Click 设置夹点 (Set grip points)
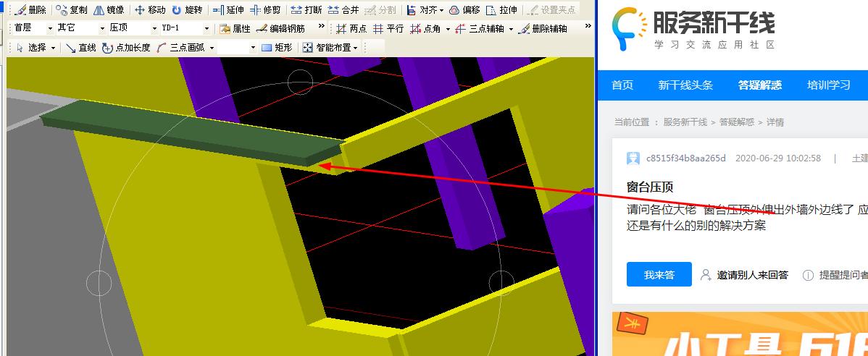Image resolution: width=868 pixels, height=356 pixels. pyautogui.click(x=551, y=10)
